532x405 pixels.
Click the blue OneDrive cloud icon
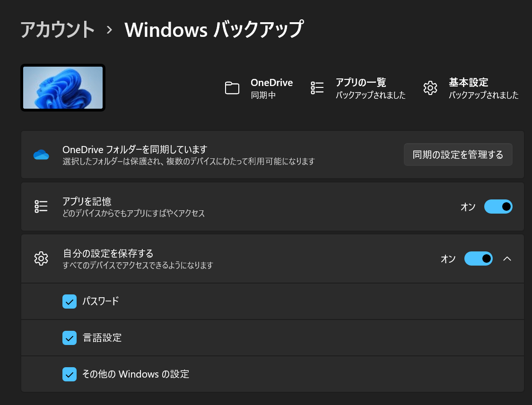click(41, 155)
